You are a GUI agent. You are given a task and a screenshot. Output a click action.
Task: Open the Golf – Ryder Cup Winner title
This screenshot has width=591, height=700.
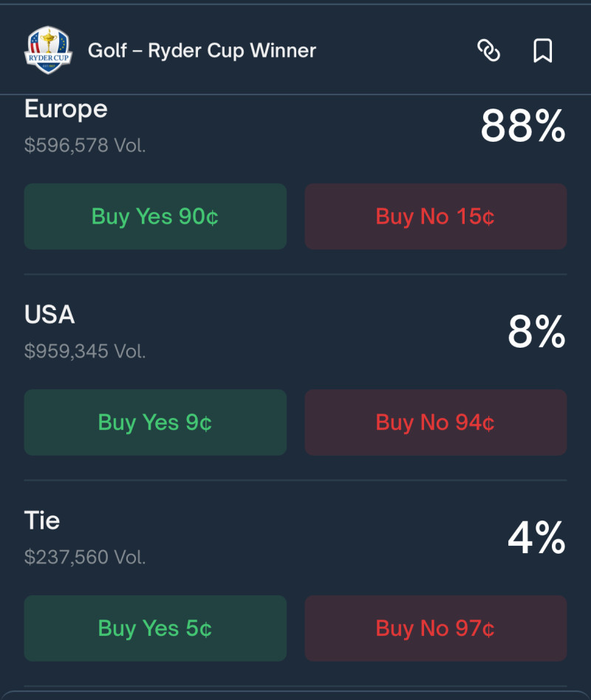point(202,51)
